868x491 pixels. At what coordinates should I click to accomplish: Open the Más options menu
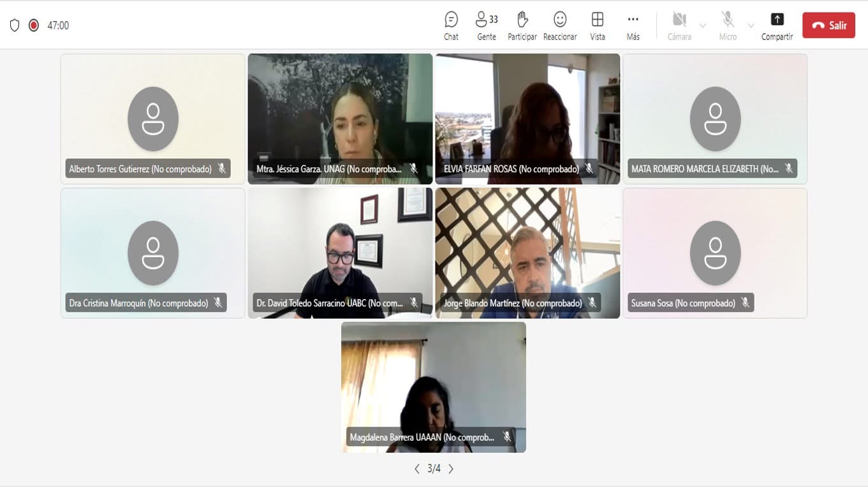(633, 26)
